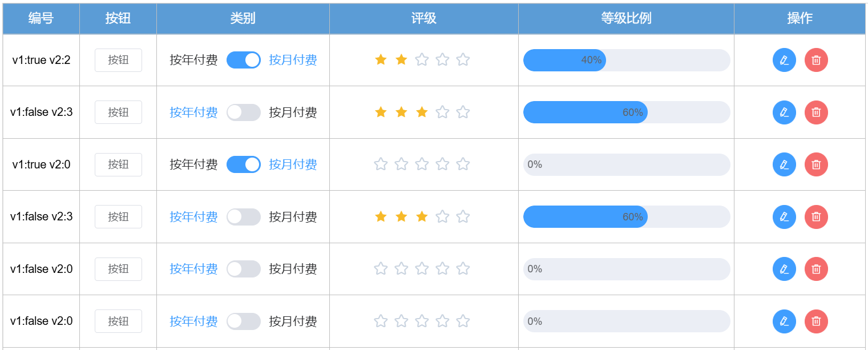Viewport: 868px width, 350px height.
Task: Delete the v1:true v2:0 row
Action: tap(816, 164)
